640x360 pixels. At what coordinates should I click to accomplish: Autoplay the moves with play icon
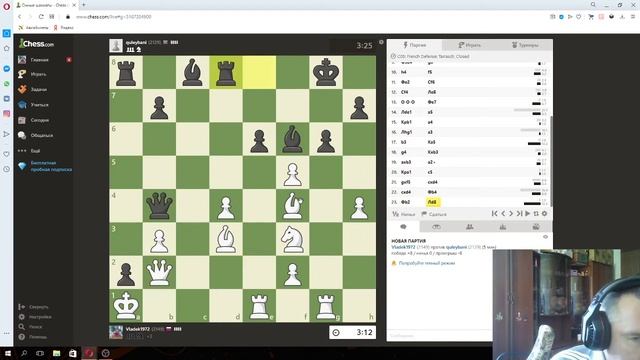coord(528,213)
